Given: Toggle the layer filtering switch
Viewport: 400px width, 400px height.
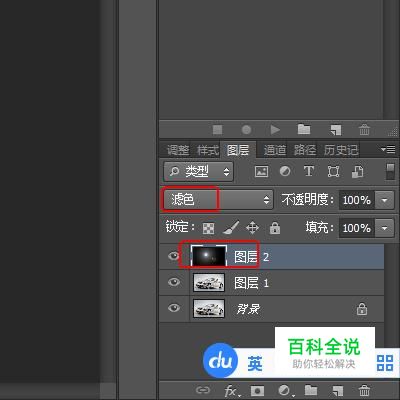Looking at the screenshot, I should coord(390,171).
